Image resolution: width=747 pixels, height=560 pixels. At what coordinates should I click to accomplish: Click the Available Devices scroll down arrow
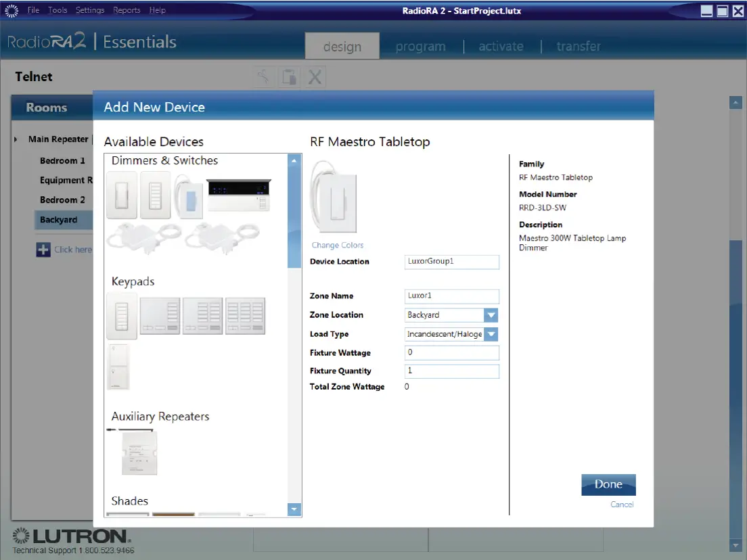pyautogui.click(x=294, y=509)
